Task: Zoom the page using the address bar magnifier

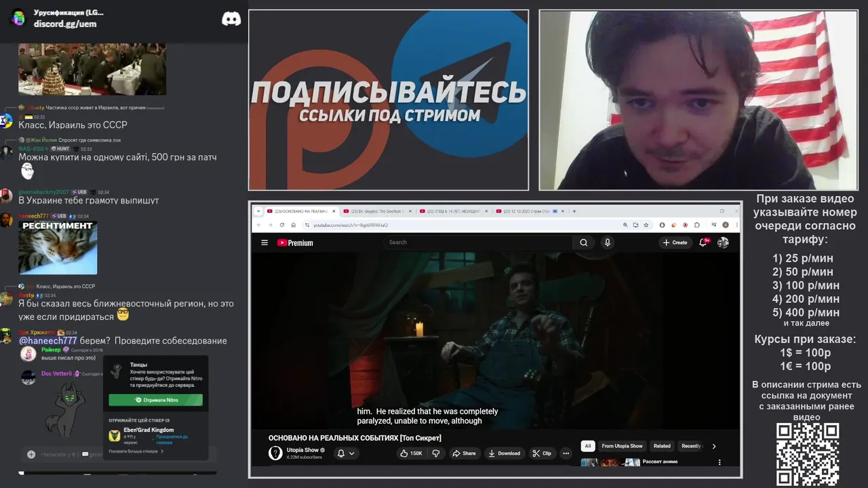Action: click(x=625, y=225)
